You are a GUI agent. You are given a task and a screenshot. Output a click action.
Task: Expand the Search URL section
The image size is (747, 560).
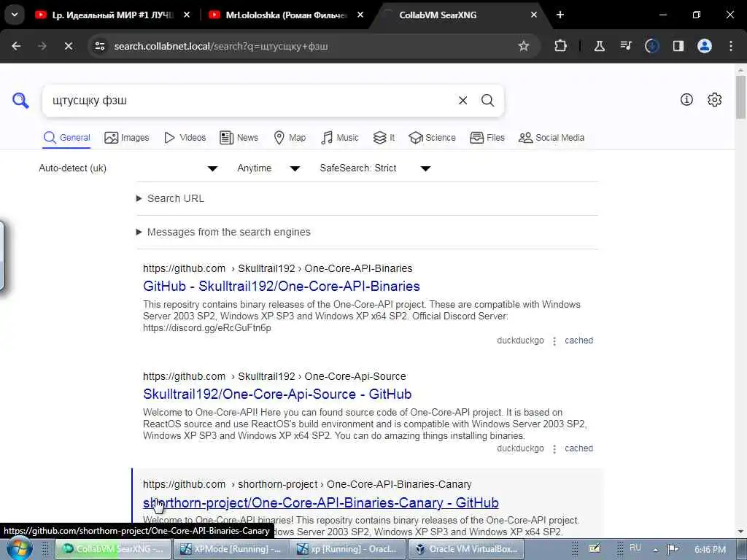click(x=171, y=198)
